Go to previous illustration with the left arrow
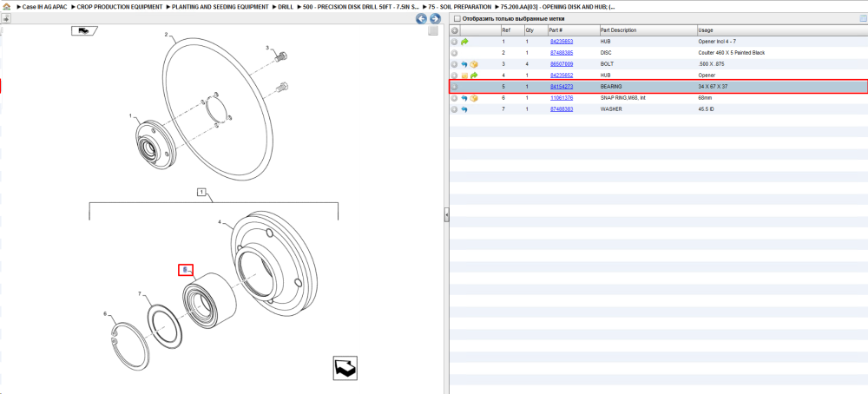868x394 pixels. 421,19
